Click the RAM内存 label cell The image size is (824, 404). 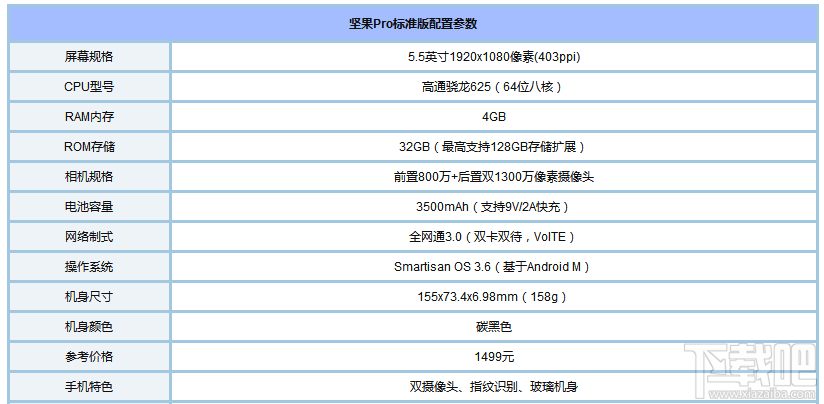pyautogui.click(x=89, y=117)
